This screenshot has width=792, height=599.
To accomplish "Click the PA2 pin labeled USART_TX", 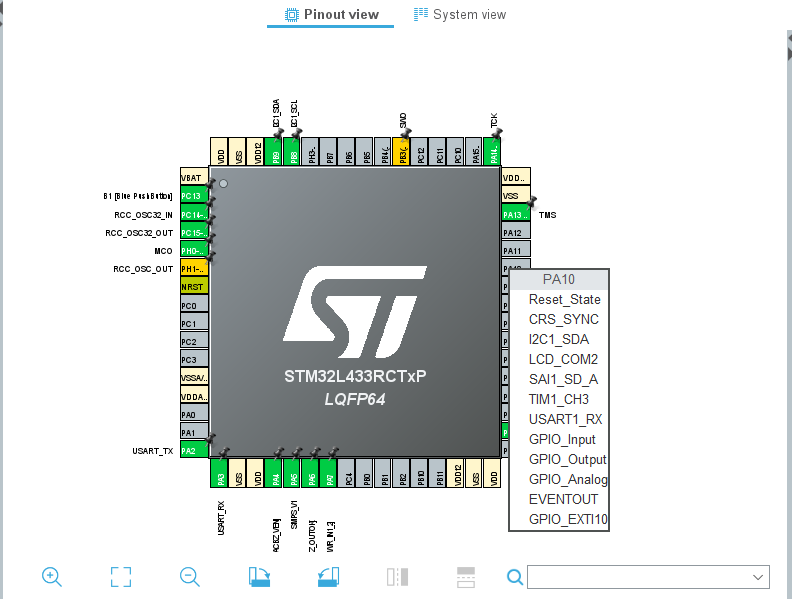I will coord(194,451).
